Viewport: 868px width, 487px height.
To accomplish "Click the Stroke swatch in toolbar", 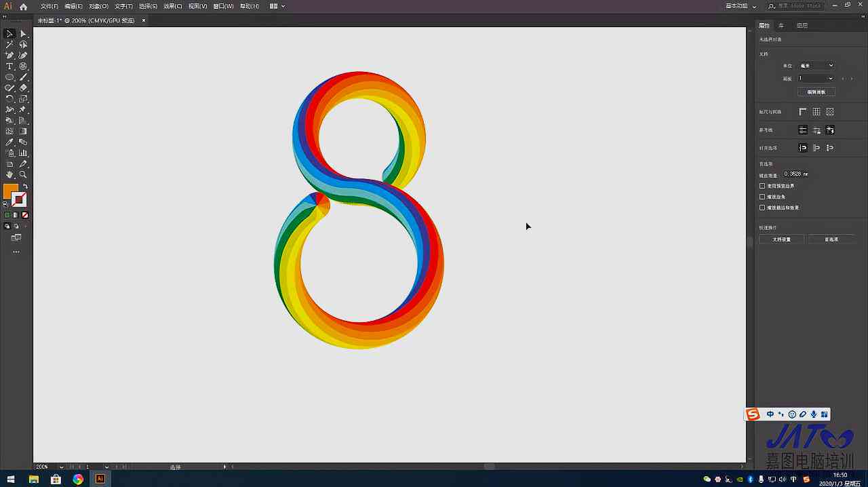I will pos(20,199).
